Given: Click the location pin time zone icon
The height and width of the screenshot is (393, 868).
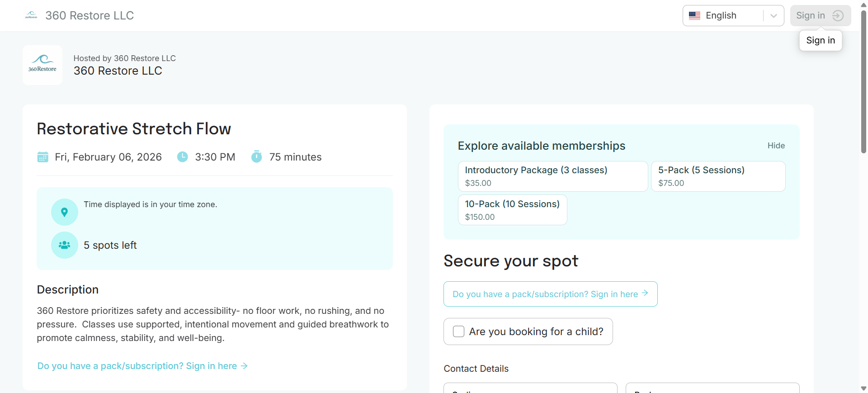Looking at the screenshot, I should [x=65, y=212].
